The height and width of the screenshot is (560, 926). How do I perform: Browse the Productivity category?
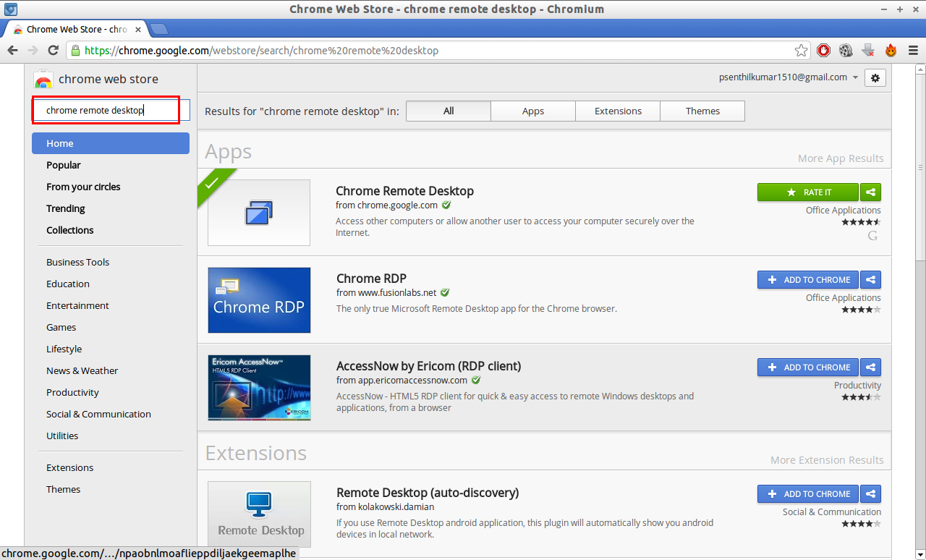73,392
